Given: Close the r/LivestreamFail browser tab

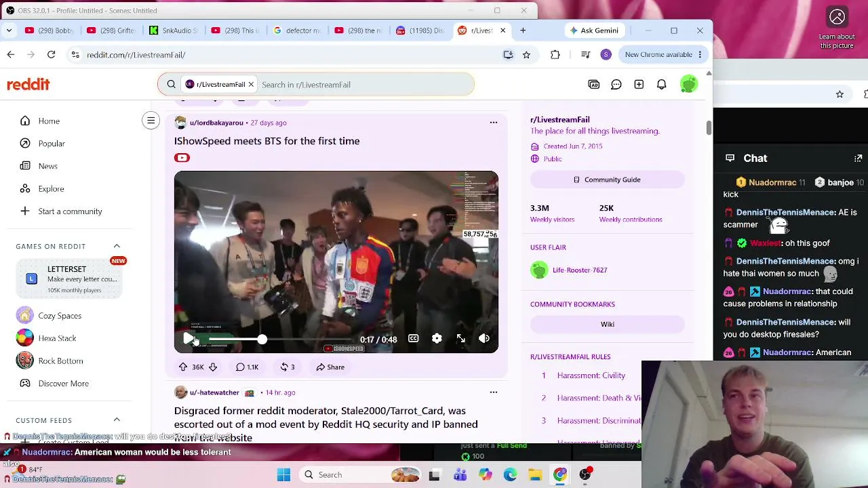Looking at the screenshot, I should click(502, 30).
